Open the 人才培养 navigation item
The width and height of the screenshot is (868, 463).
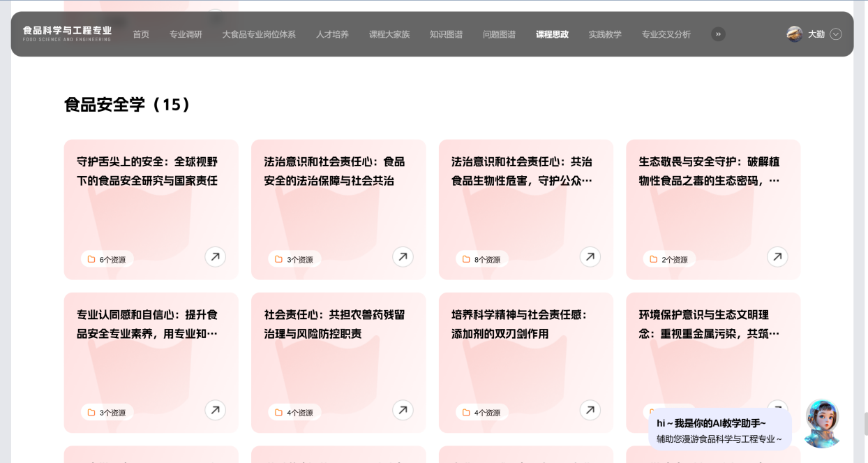pyautogui.click(x=332, y=34)
